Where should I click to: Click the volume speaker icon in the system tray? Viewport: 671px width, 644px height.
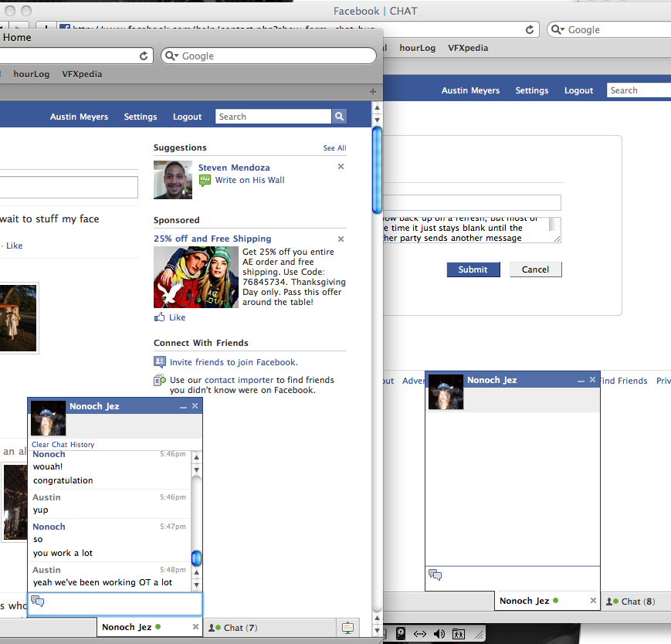pyautogui.click(x=439, y=634)
